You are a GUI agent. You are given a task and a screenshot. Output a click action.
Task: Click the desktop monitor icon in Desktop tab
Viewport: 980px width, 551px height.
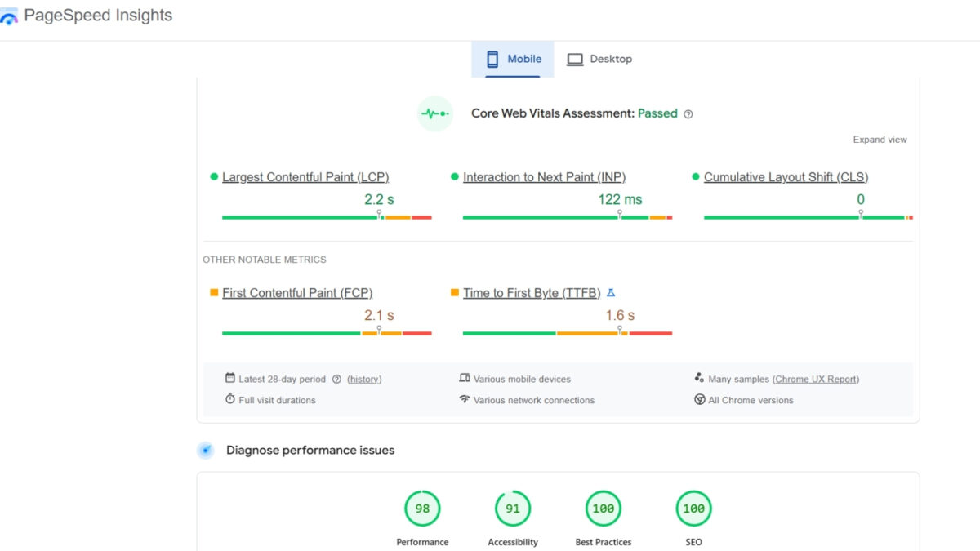[x=575, y=59]
